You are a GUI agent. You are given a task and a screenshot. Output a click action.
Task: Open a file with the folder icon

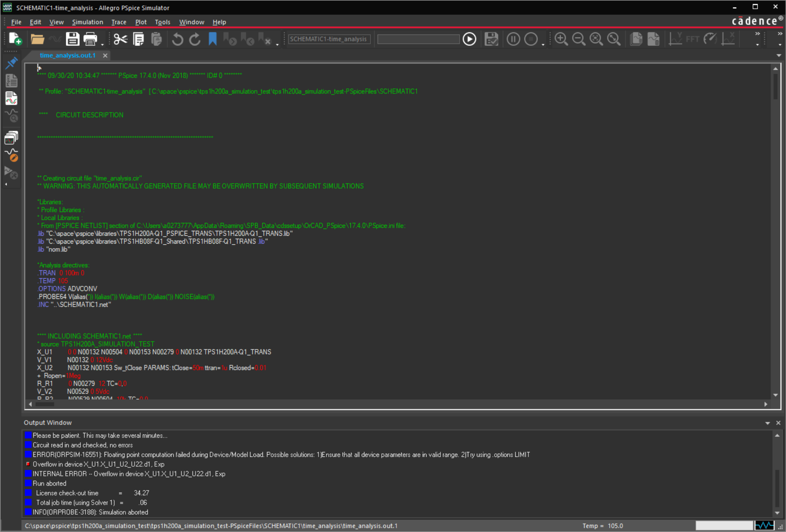37,39
